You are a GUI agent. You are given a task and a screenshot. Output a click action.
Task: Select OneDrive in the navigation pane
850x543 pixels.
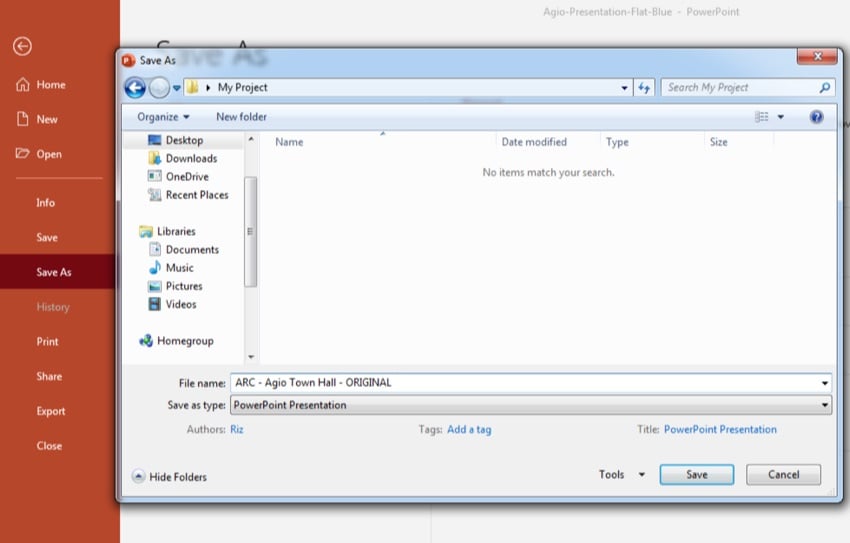pos(186,177)
